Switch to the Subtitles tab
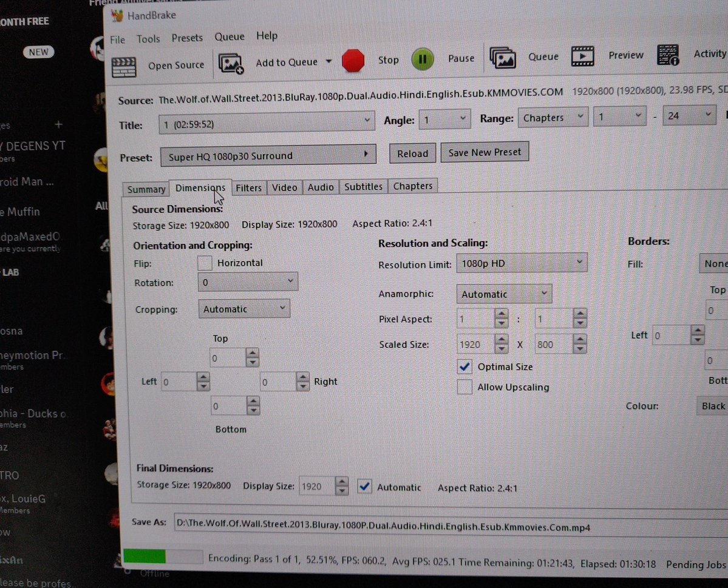728x588 pixels. pyautogui.click(x=364, y=186)
